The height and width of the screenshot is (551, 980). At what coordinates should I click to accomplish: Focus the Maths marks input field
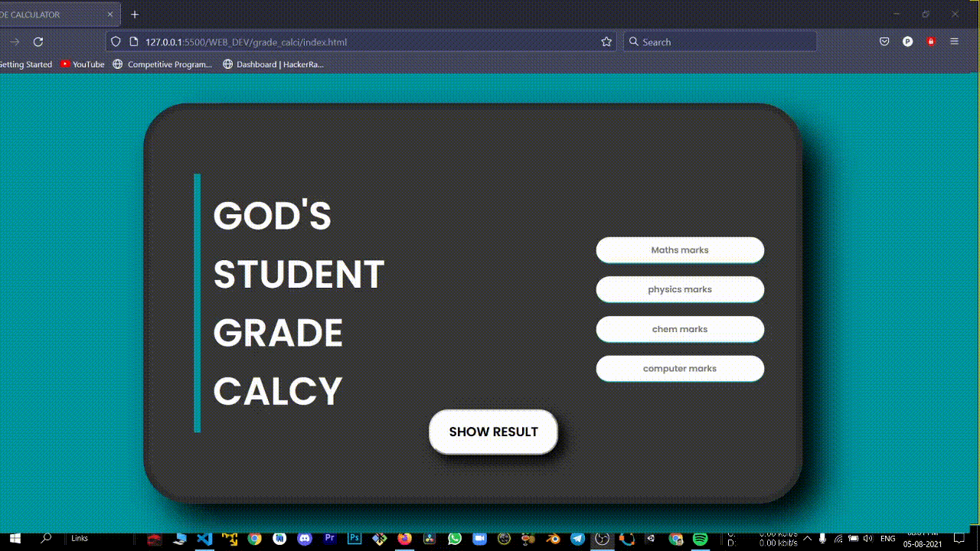tap(680, 250)
